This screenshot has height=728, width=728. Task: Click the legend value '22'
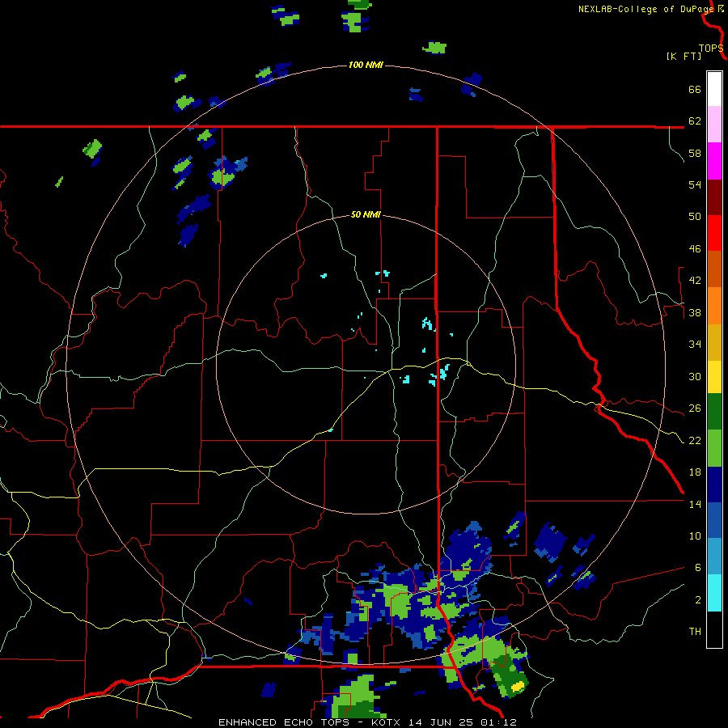[x=695, y=440]
